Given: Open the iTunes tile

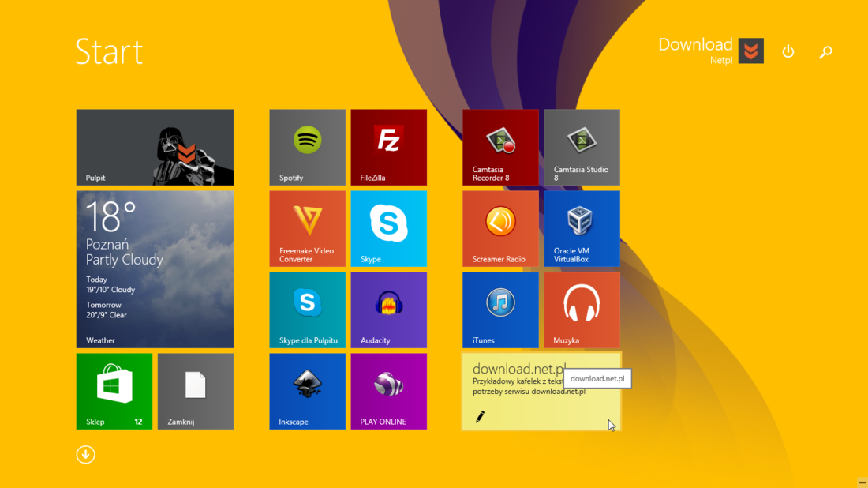Looking at the screenshot, I should point(500,310).
